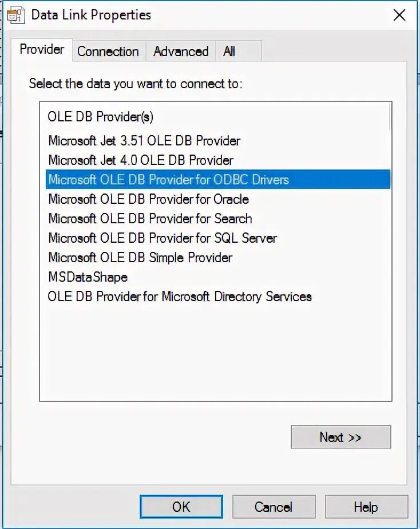
Task: Go to the Advanced tab
Action: click(181, 52)
